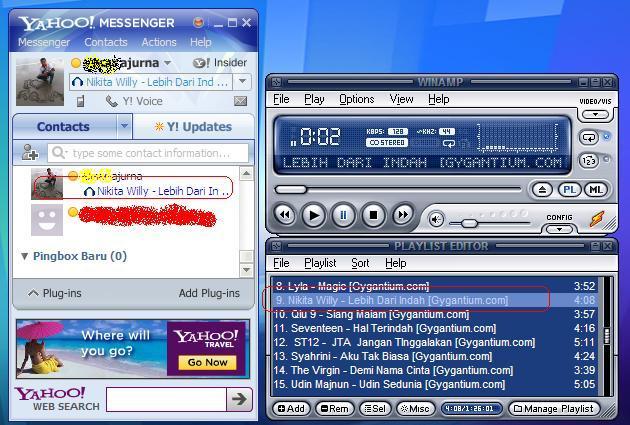Open status dropdown next to username
Screen dimensions: 630x425
[x=168, y=63]
